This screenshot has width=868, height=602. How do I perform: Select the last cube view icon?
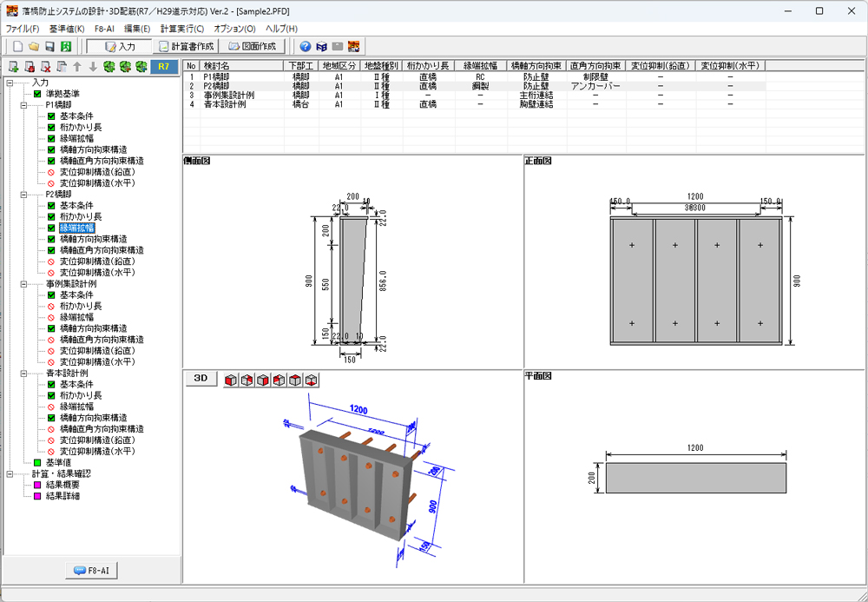coord(312,380)
